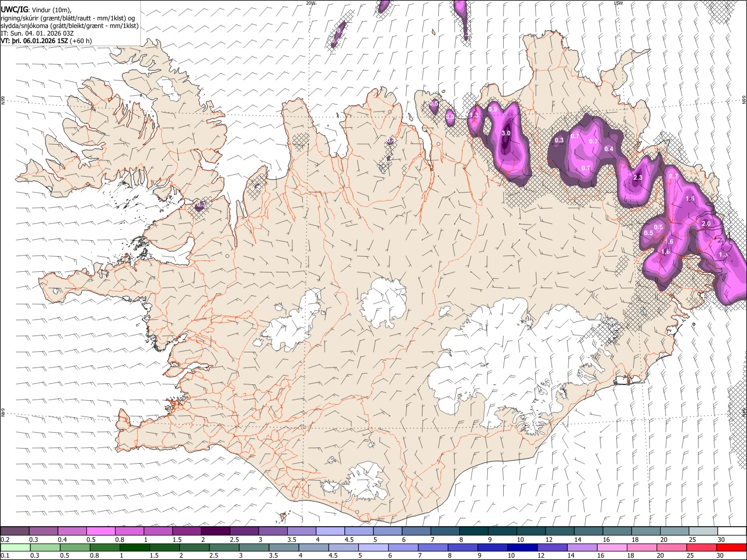The width and height of the screenshot is (747, 560).
Task: Click the grey-teal 16 swatch in snow legend
Action: [617, 531]
